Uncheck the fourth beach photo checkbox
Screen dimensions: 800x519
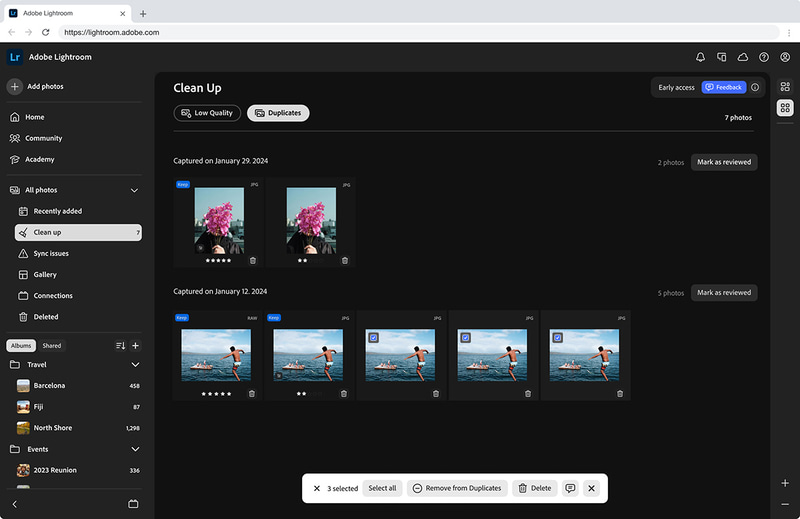465,337
